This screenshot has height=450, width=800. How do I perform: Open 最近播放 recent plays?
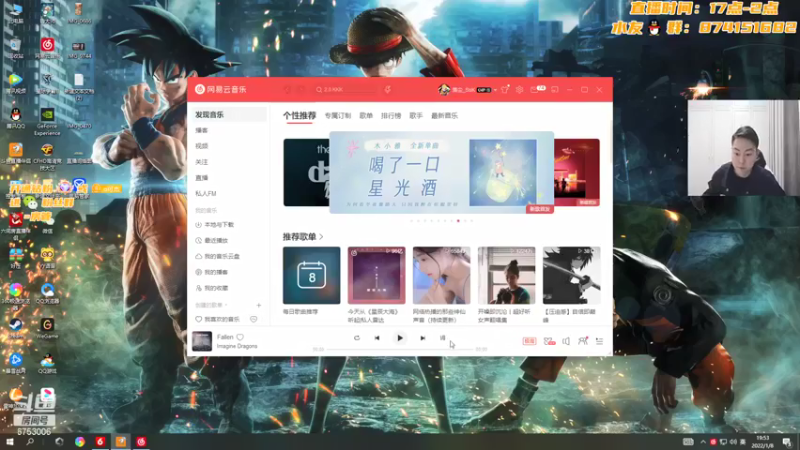[212, 241]
